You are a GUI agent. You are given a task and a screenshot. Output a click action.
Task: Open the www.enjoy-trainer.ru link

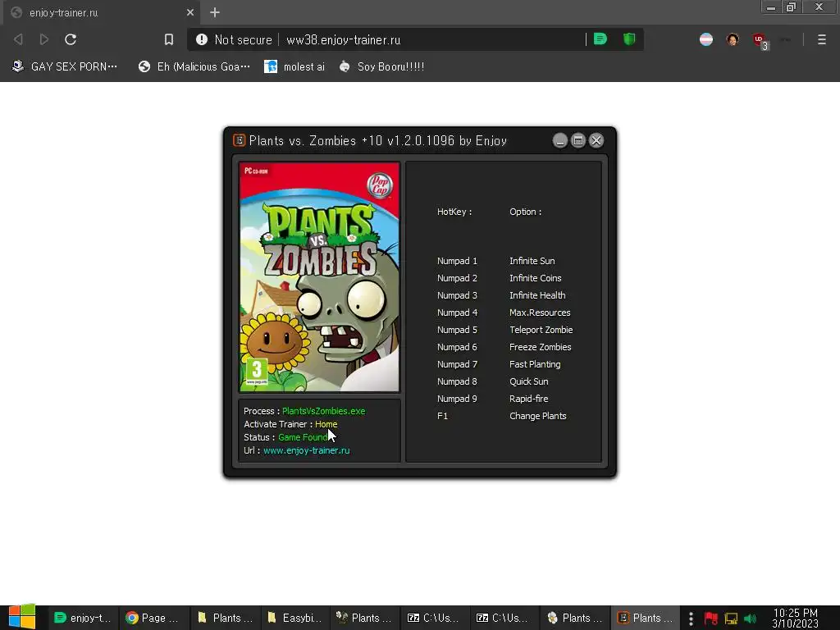click(307, 450)
